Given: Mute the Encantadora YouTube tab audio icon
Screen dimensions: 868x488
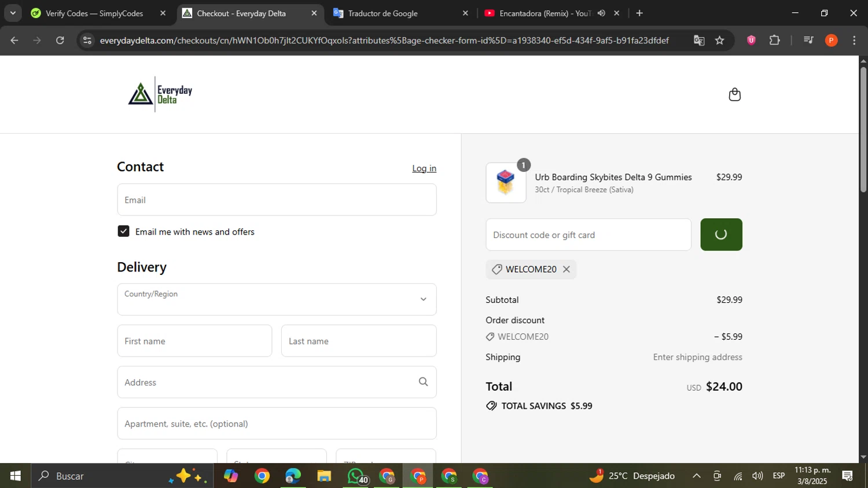Looking at the screenshot, I should tap(601, 13).
